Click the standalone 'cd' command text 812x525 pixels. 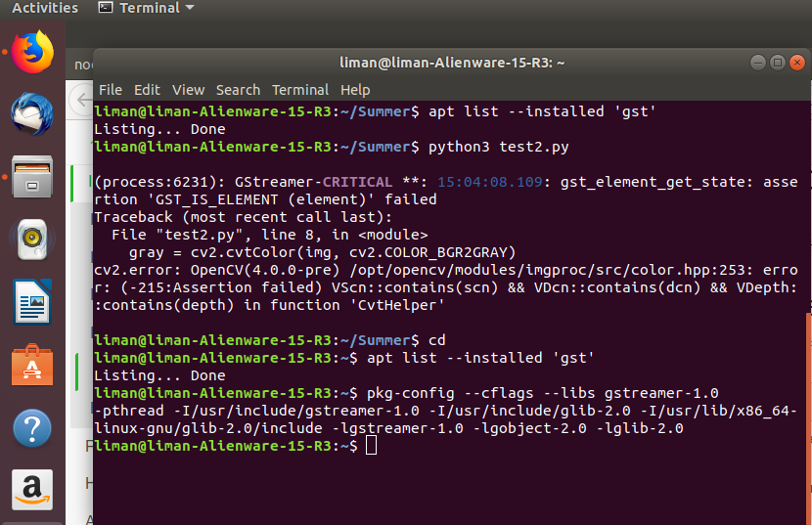pyautogui.click(x=437, y=340)
